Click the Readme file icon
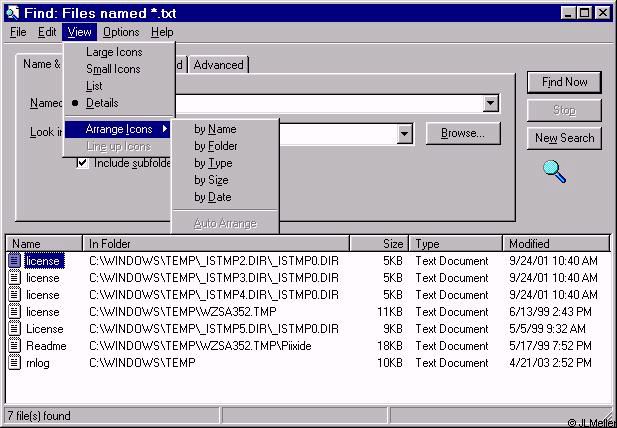Image resolution: width=617 pixels, height=428 pixels. pyautogui.click(x=15, y=345)
